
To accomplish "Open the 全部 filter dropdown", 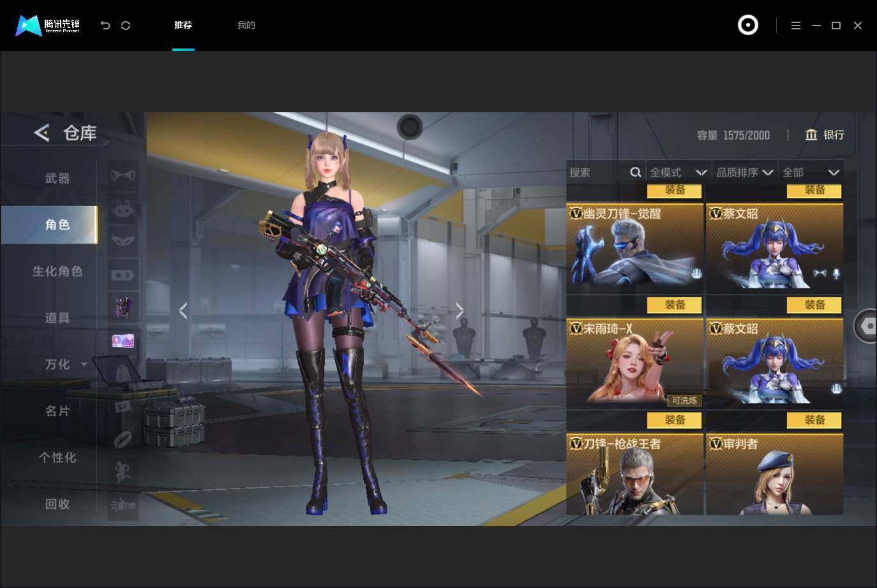I will pyautogui.click(x=811, y=172).
